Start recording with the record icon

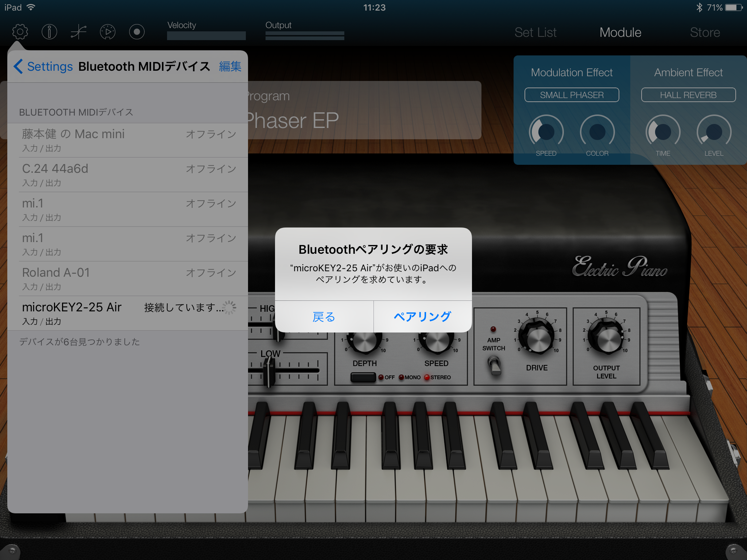[137, 32]
